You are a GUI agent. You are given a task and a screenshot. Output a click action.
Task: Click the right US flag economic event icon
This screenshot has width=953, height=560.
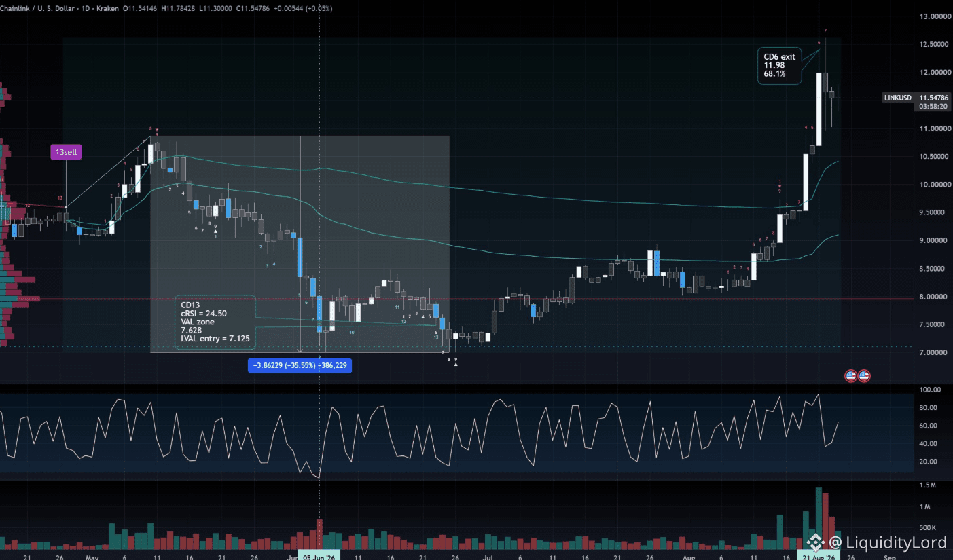click(864, 375)
